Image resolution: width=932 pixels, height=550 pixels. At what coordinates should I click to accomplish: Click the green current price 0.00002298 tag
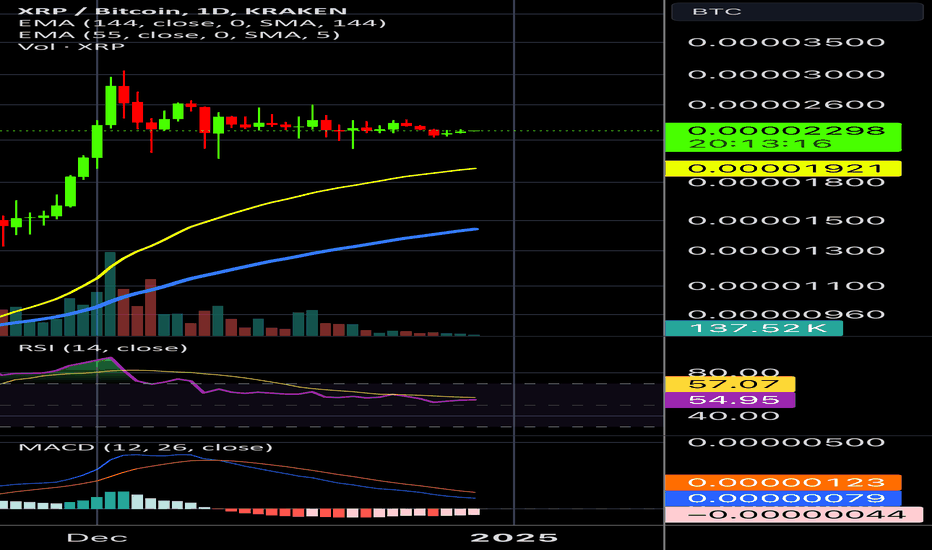coord(783,137)
